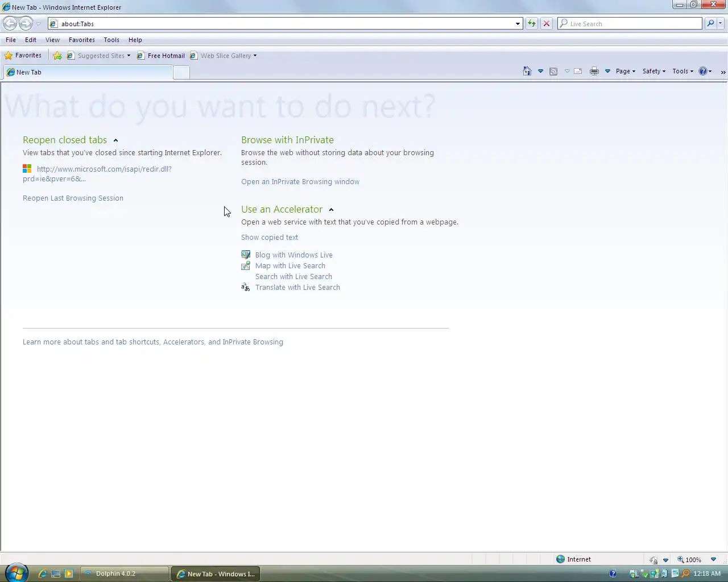Click Reopen Last Browsing Session link
The height and width of the screenshot is (582, 728).
(73, 198)
